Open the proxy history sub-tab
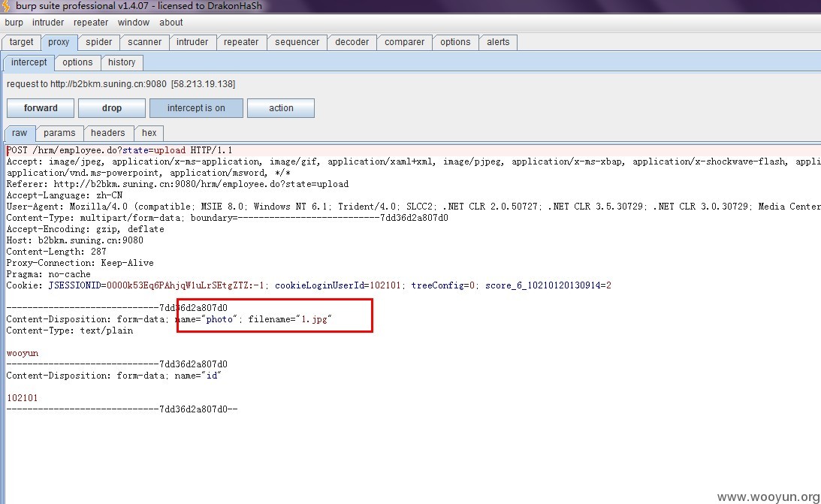Viewport: 821px width, 504px height. (x=122, y=62)
